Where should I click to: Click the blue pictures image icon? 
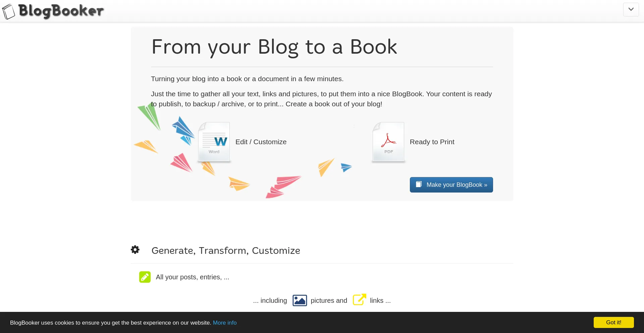tap(300, 300)
